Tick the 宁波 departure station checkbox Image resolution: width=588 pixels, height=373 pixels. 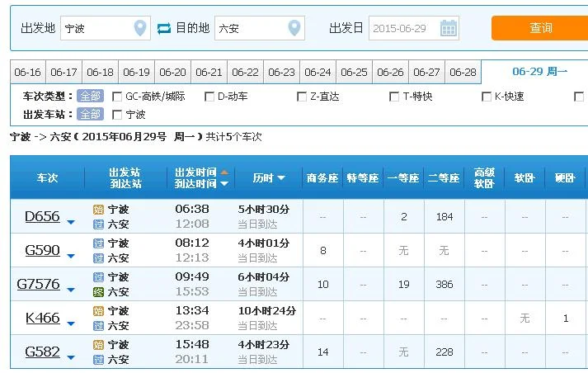117,115
